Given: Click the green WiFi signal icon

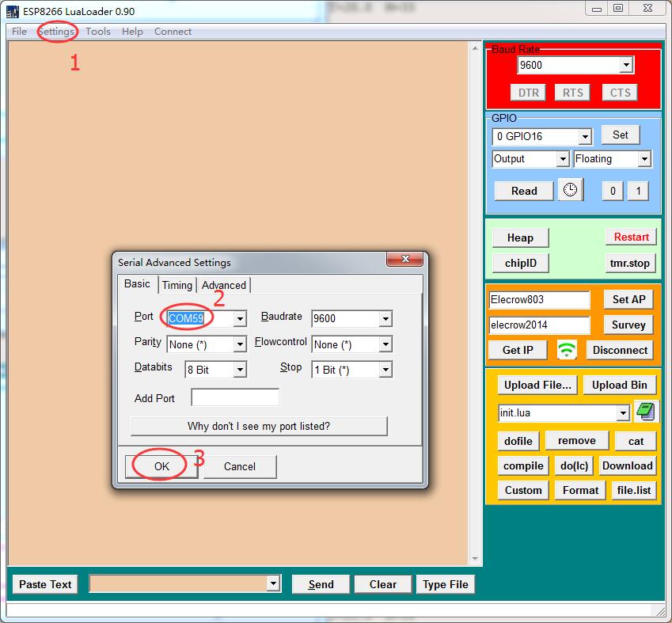Looking at the screenshot, I should pyautogui.click(x=567, y=350).
